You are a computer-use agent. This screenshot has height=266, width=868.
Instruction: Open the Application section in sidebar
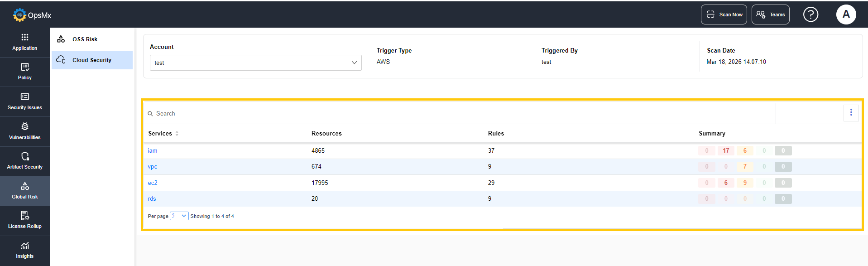(x=24, y=42)
